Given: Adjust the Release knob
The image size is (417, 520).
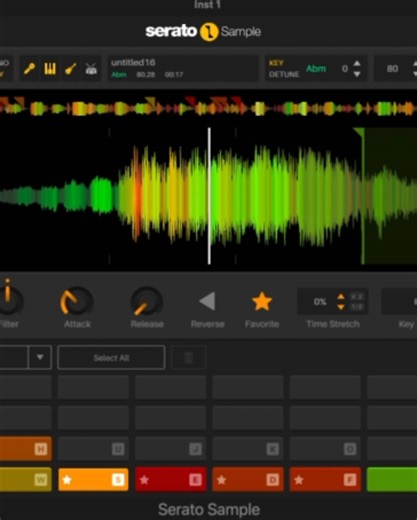Looking at the screenshot, I should click(147, 301).
